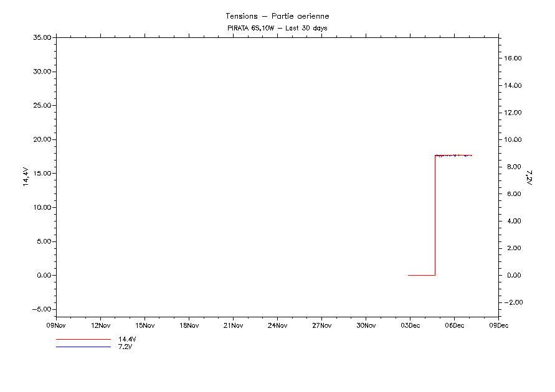
Task: Click the 16.00 right axis tick label
Action: coord(512,58)
